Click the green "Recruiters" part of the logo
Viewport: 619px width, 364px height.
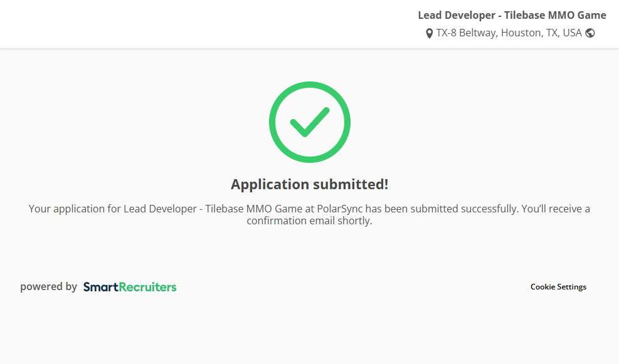[x=148, y=287]
